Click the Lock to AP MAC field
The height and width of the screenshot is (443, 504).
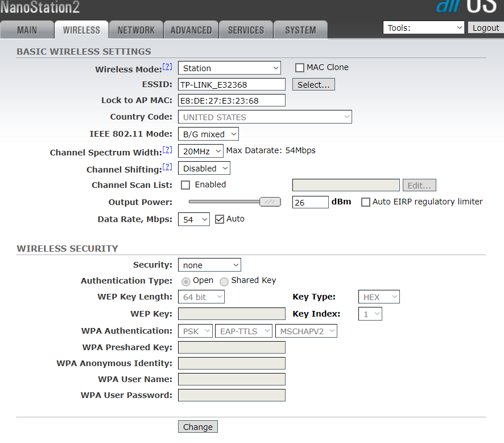point(232,100)
